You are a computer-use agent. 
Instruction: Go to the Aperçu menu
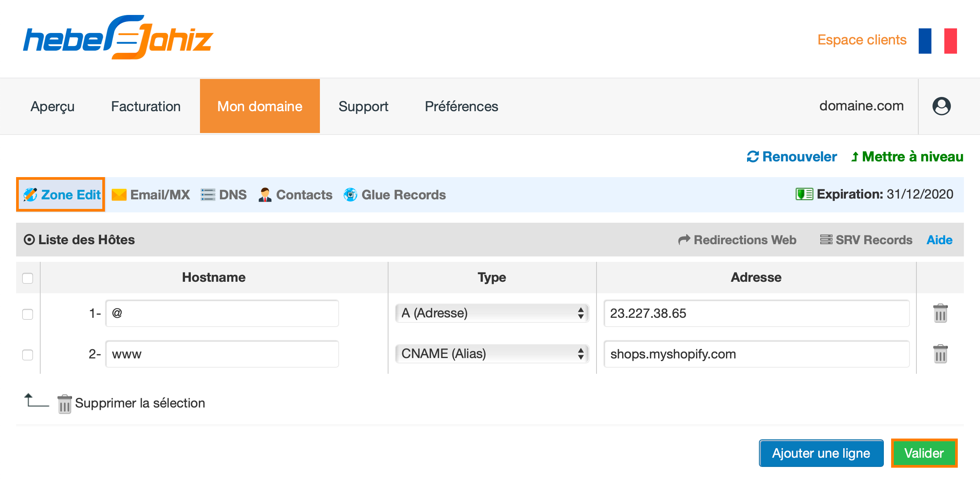[52, 106]
